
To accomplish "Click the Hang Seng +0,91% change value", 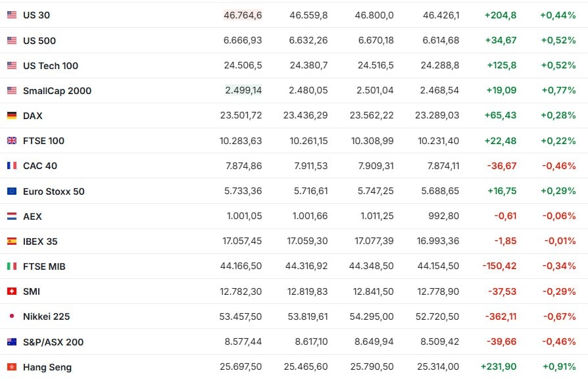I will pyautogui.click(x=558, y=367).
